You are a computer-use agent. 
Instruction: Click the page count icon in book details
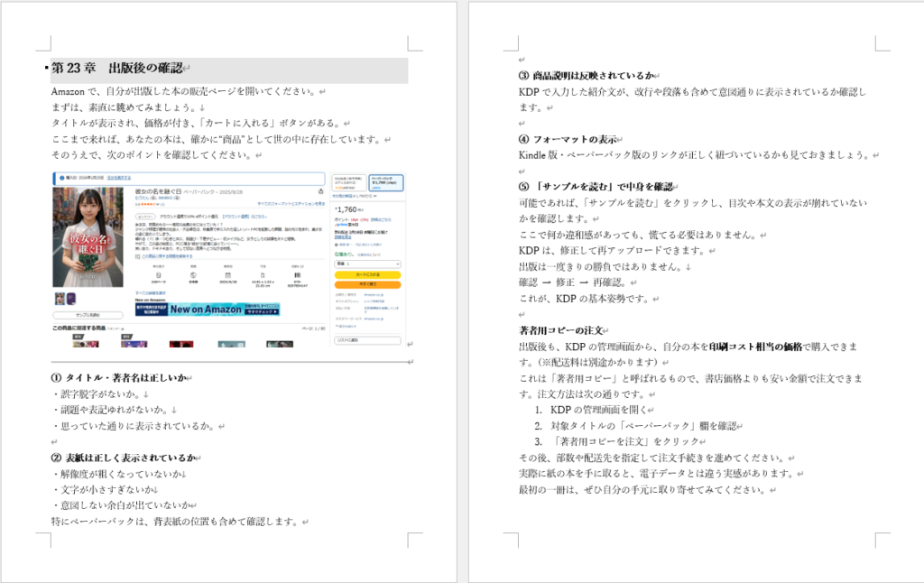[157, 275]
